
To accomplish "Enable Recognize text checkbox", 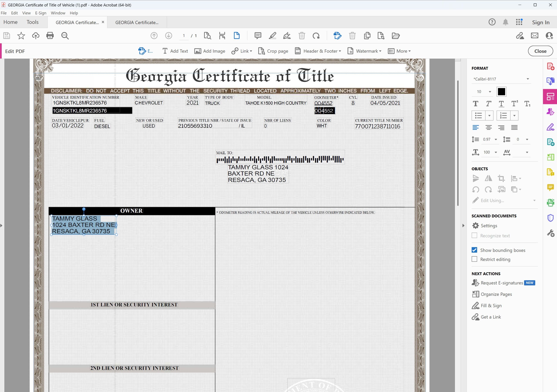I will point(475,236).
